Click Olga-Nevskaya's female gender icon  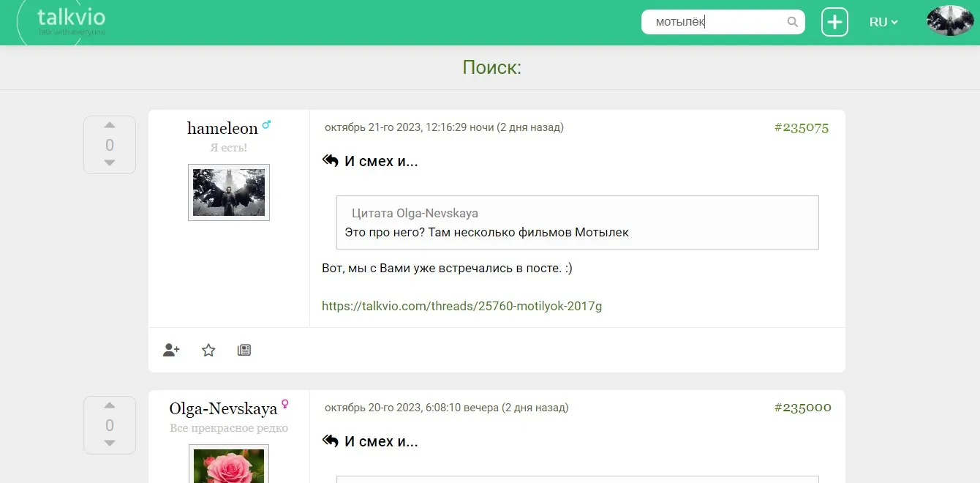click(x=285, y=404)
